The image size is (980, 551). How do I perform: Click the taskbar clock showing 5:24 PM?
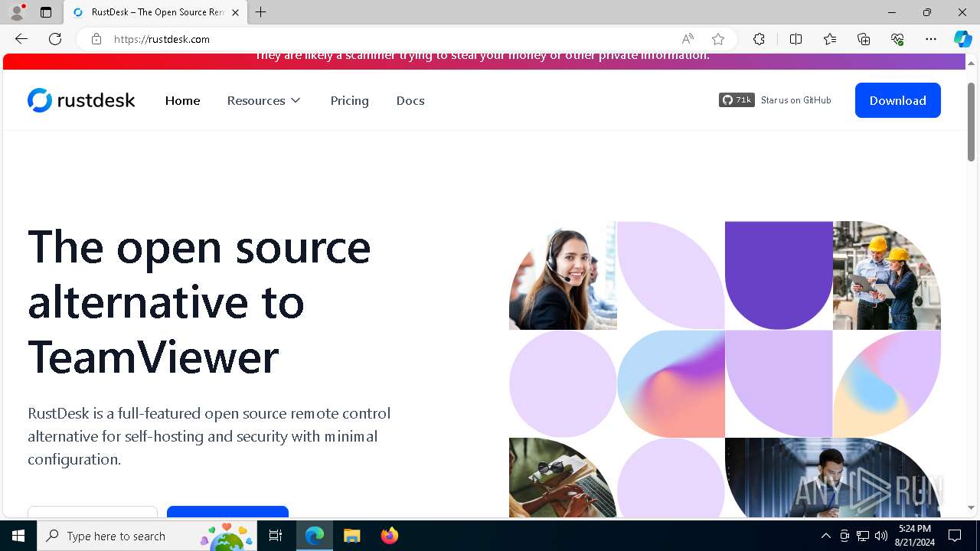tap(915, 536)
